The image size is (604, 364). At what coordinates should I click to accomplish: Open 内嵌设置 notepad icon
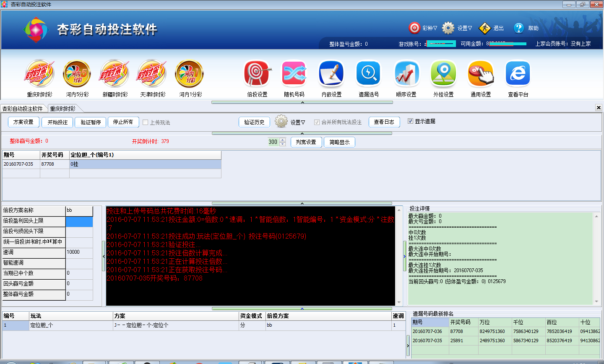(331, 74)
